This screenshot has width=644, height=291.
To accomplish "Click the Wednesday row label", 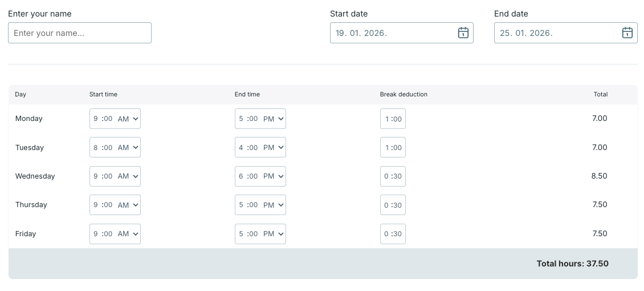I will [35, 176].
